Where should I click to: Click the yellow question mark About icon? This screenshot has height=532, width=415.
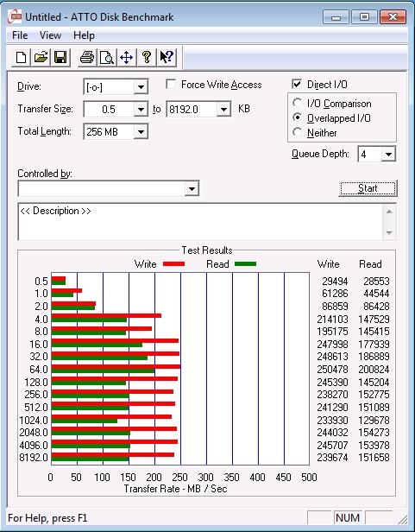(x=147, y=57)
